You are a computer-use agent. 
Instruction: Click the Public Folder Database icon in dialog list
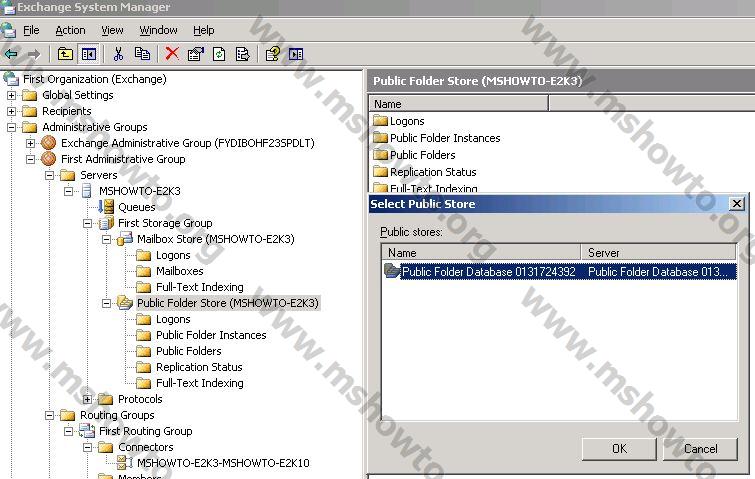point(392,271)
